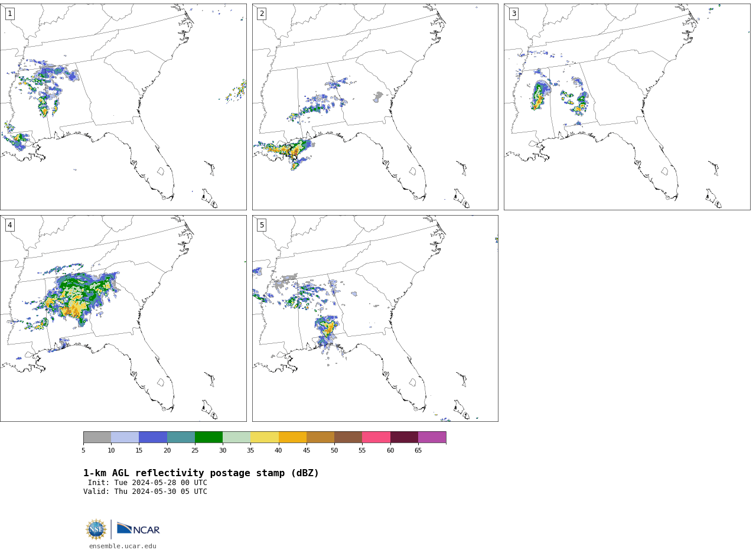
Task: Click the maroon 60-65 dBZ swatch
Action: click(404, 437)
